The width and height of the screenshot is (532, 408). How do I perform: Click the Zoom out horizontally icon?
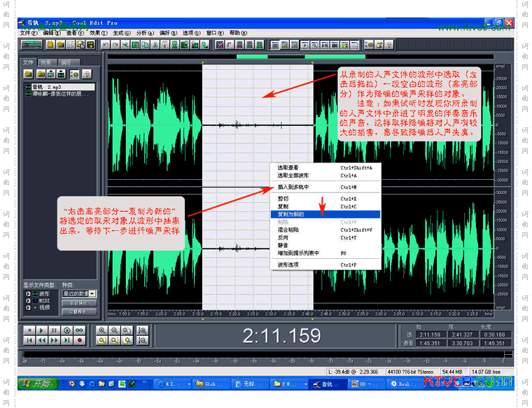[x=115, y=330]
